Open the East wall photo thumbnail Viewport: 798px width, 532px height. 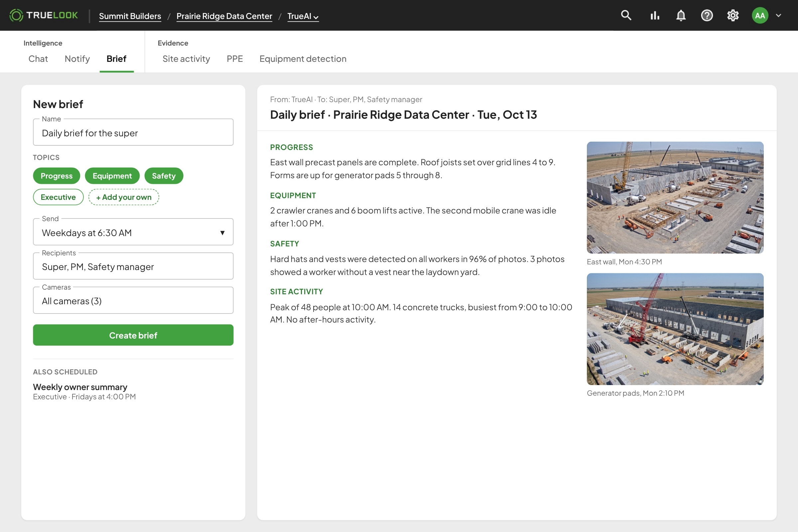coord(675,198)
